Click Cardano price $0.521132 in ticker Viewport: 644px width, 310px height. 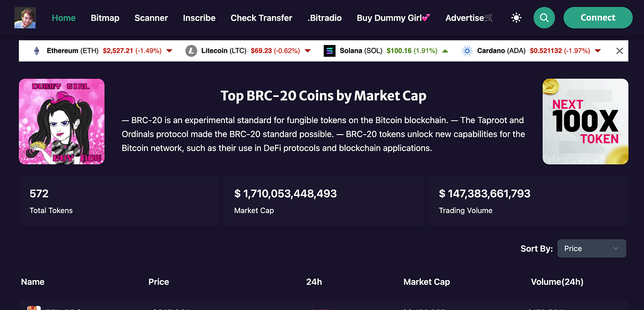coord(546,51)
